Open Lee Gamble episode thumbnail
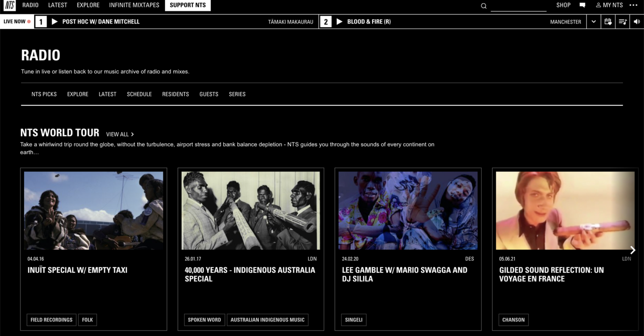This screenshot has height=336, width=644. click(x=408, y=211)
